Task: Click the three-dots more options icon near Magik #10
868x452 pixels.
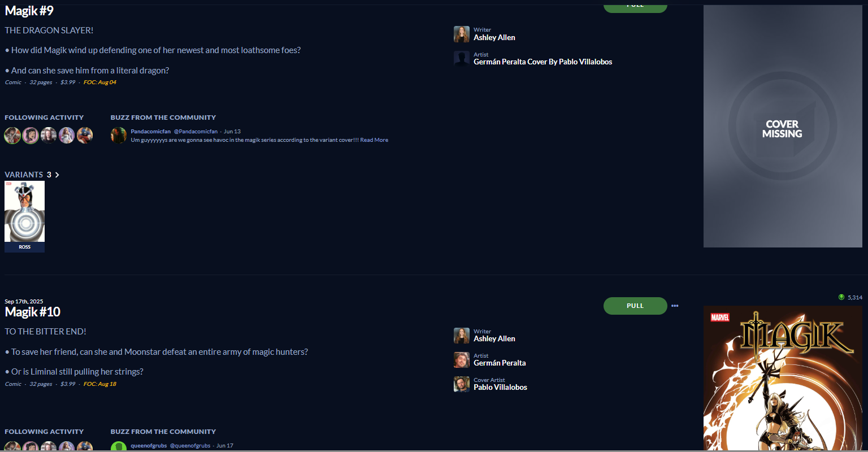Action: (x=675, y=306)
